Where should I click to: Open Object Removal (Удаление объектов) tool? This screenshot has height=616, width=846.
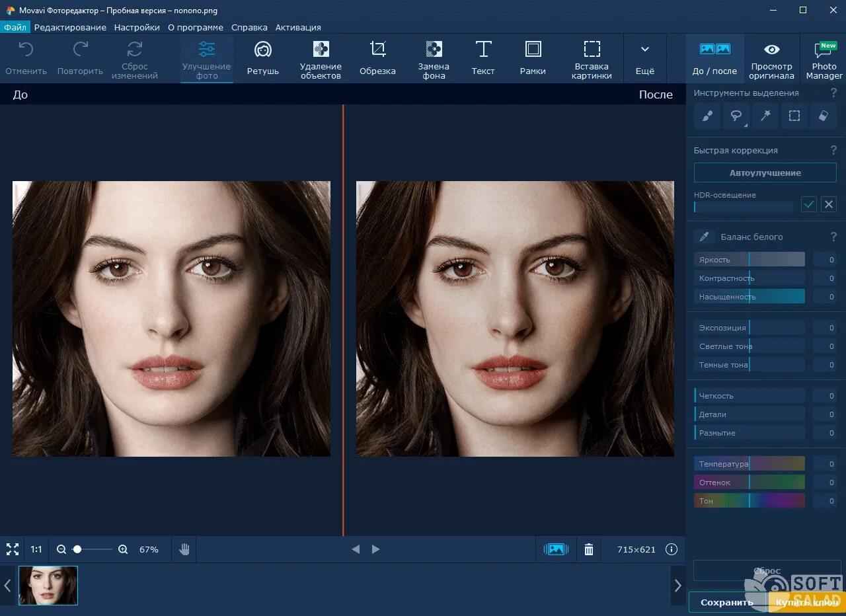click(x=321, y=58)
